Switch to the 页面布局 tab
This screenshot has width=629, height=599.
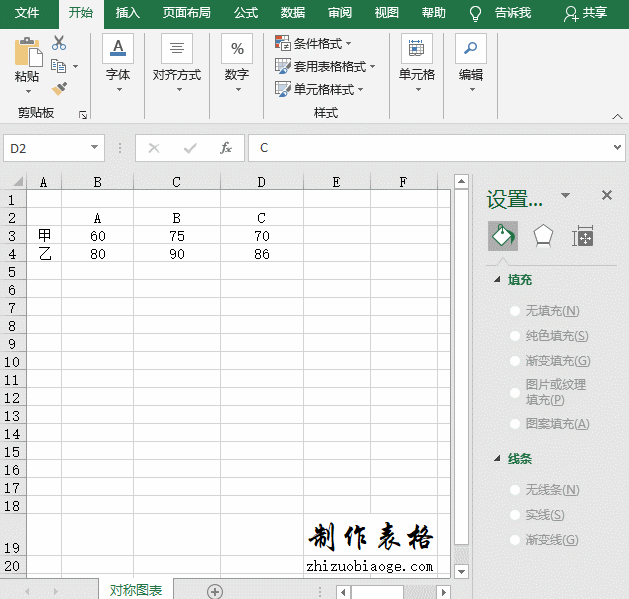(187, 13)
